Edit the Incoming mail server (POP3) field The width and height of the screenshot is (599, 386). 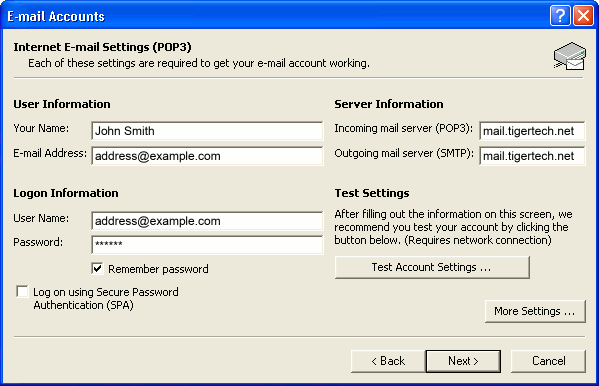click(532, 131)
